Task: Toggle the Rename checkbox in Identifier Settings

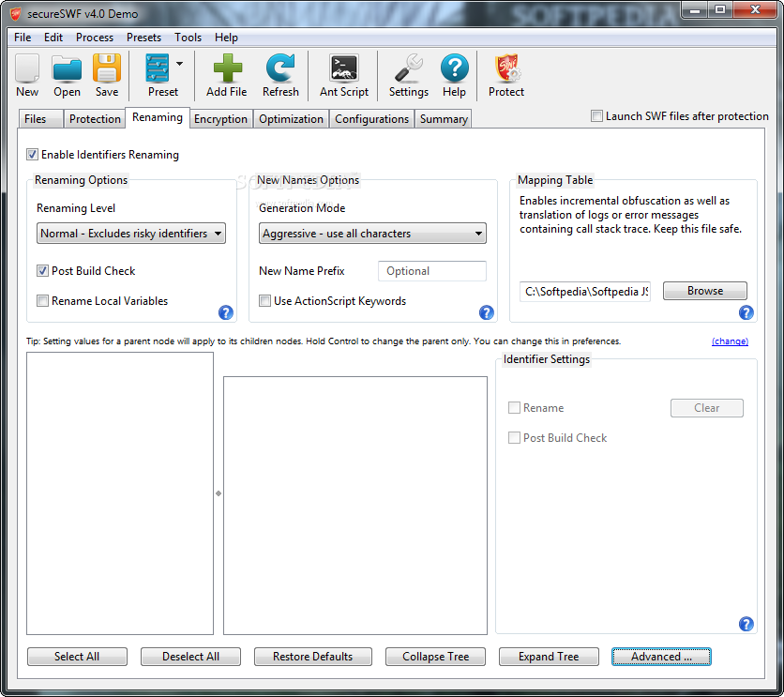Action: (x=514, y=408)
